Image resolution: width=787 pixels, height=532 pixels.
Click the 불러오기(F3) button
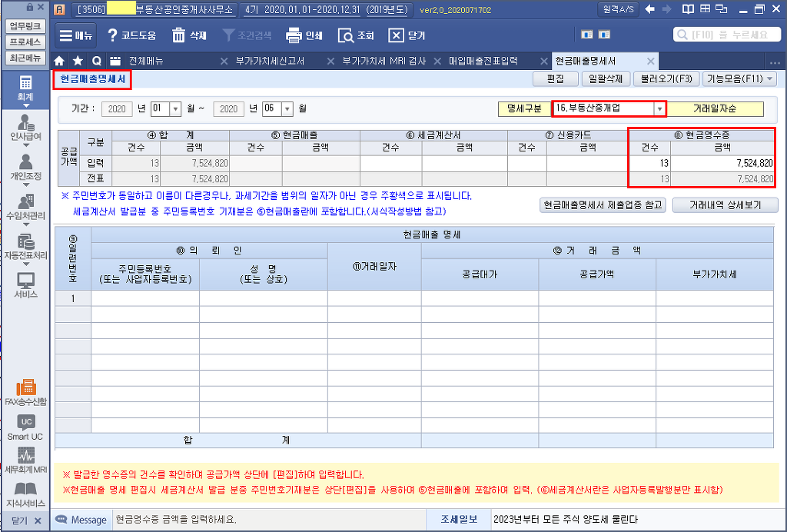[x=666, y=78]
